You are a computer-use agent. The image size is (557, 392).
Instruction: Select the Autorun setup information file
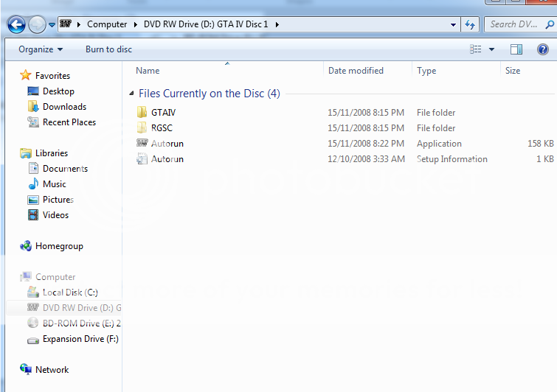[x=167, y=159]
